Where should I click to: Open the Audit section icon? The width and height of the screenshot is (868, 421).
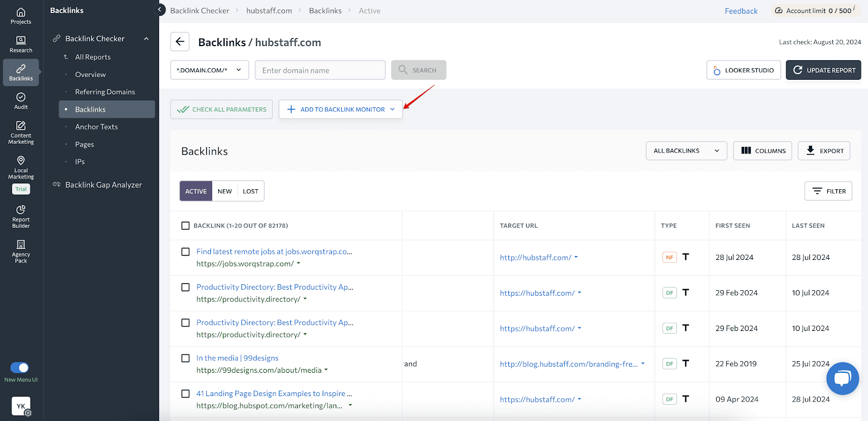(21, 101)
